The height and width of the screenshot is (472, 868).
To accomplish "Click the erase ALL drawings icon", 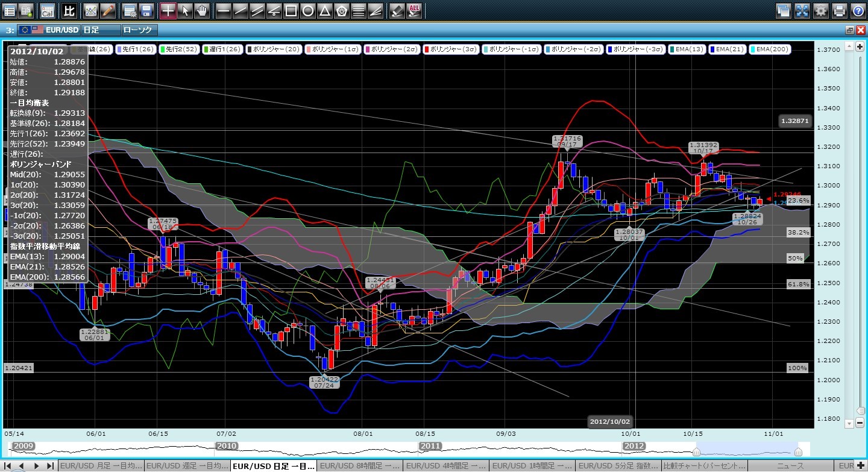I will click(414, 10).
